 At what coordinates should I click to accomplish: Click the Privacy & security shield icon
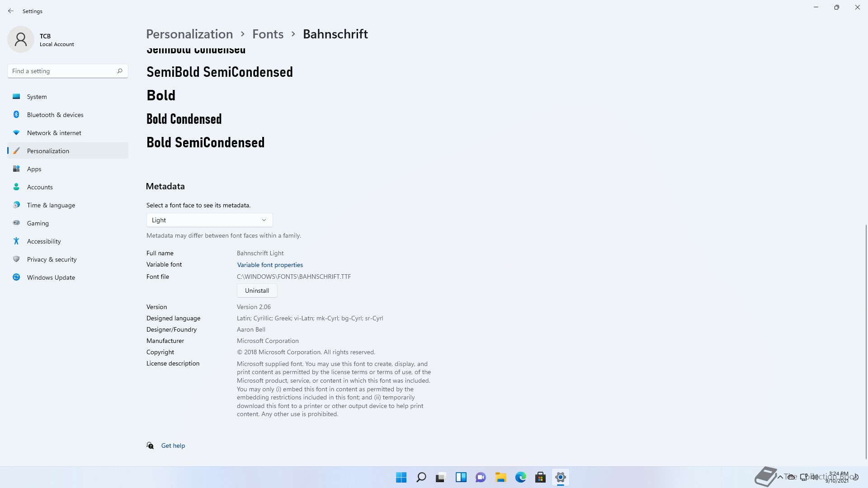click(x=16, y=259)
